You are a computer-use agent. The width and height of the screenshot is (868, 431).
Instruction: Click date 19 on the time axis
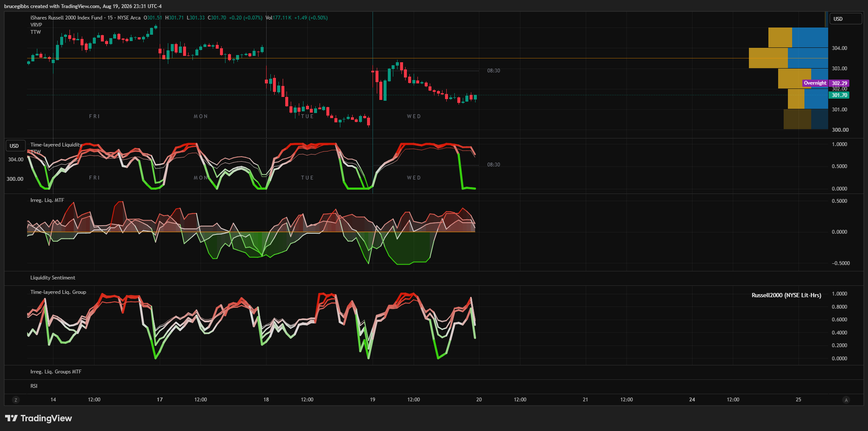pos(373,400)
